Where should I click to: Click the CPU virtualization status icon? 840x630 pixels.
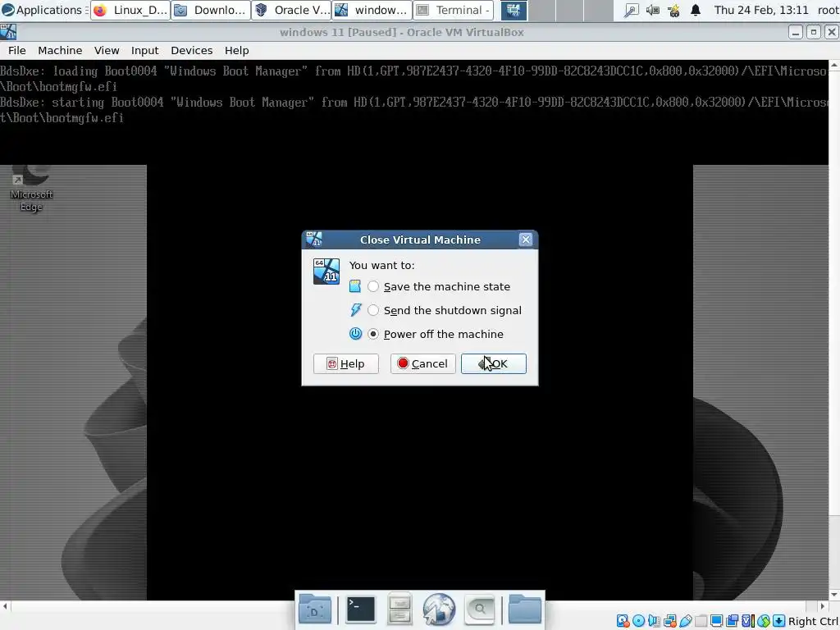coord(748,621)
